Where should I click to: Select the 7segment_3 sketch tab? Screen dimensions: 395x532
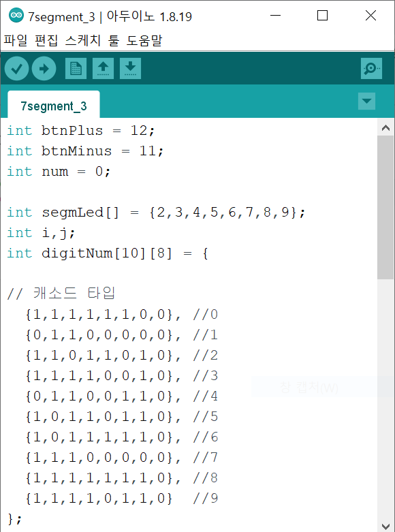coord(54,106)
